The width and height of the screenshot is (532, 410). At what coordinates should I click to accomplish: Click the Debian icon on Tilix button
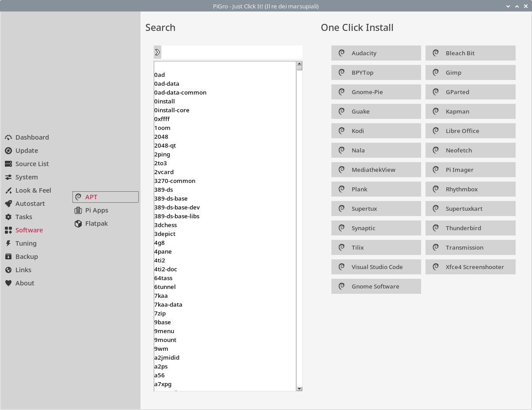[x=342, y=247]
